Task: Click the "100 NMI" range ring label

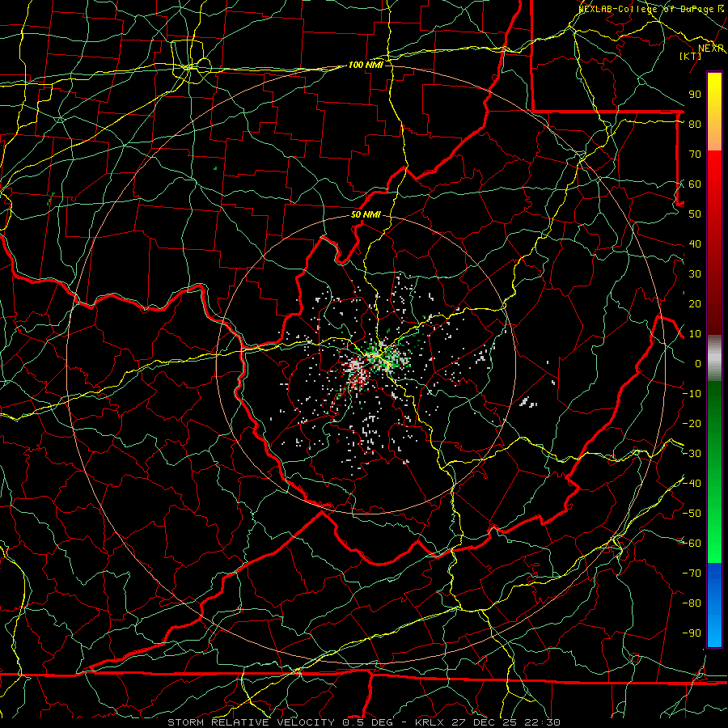Action: click(x=366, y=65)
